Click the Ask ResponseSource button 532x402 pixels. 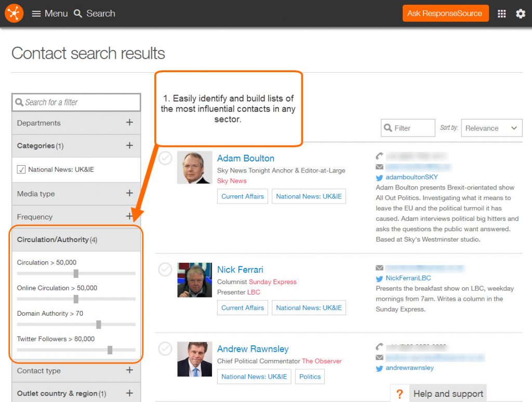click(x=445, y=13)
